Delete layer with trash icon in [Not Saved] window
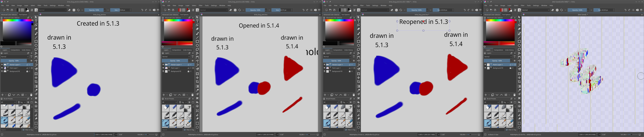644x137 pixels. (x=514, y=95)
